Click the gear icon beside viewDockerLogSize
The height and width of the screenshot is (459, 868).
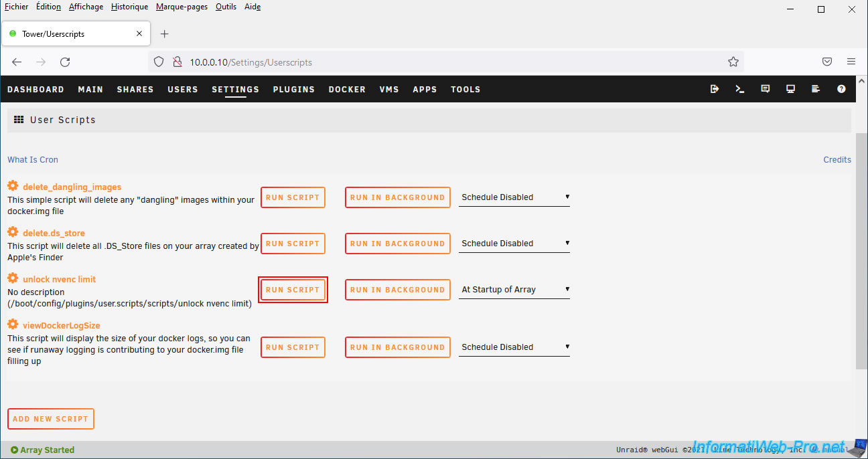coord(13,325)
